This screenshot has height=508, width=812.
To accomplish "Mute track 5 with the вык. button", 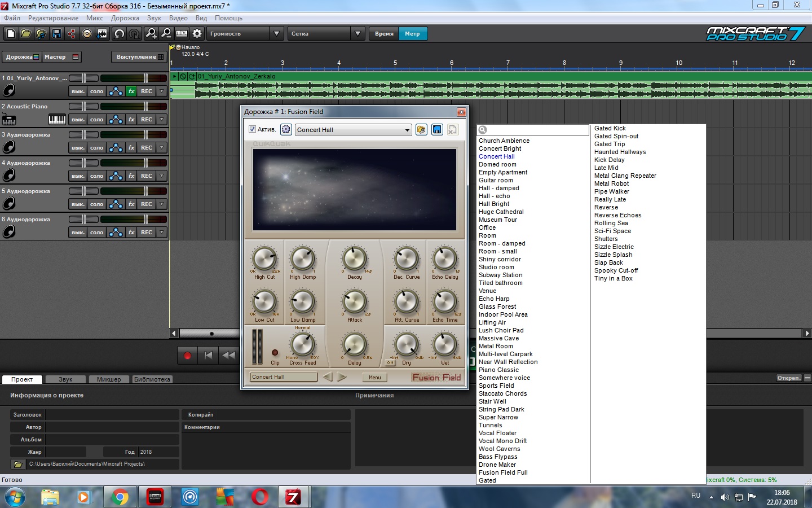I will [78, 204].
